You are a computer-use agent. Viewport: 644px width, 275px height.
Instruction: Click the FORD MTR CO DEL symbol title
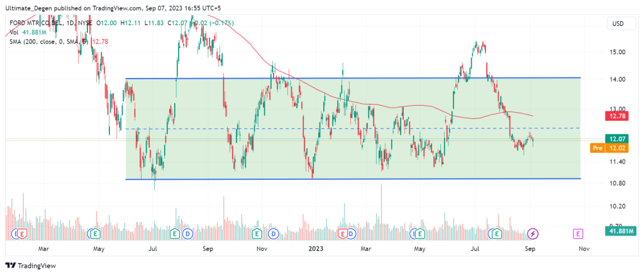pyautogui.click(x=35, y=23)
